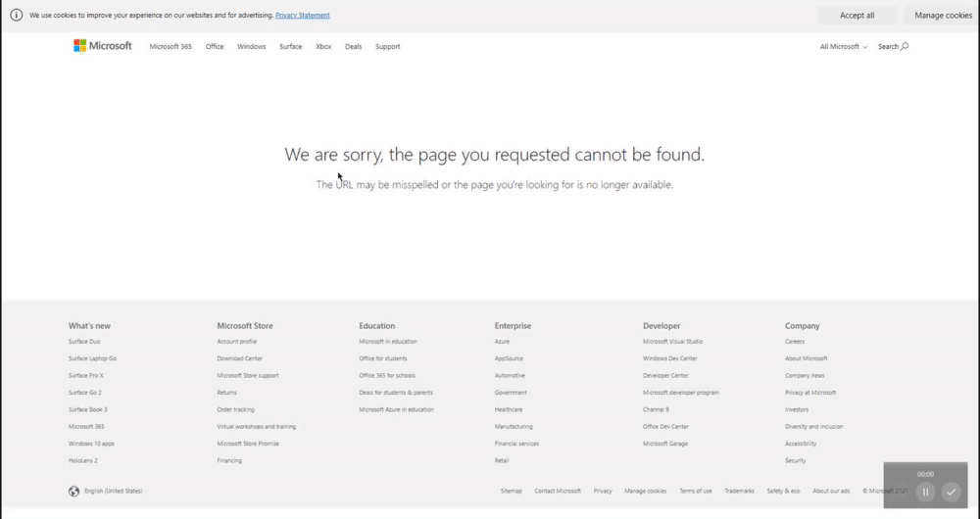The width and height of the screenshot is (980, 519).
Task: Open the Microsoft 365 nav item
Action: tap(171, 46)
